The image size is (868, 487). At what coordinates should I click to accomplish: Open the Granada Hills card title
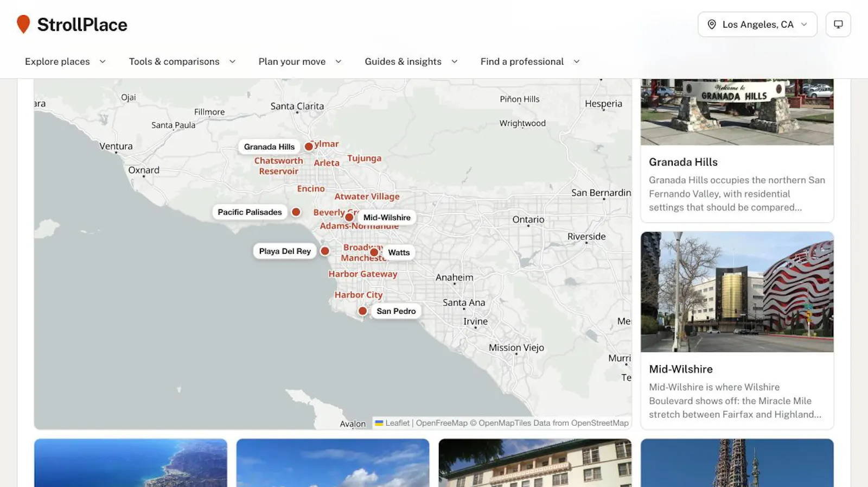tap(683, 162)
